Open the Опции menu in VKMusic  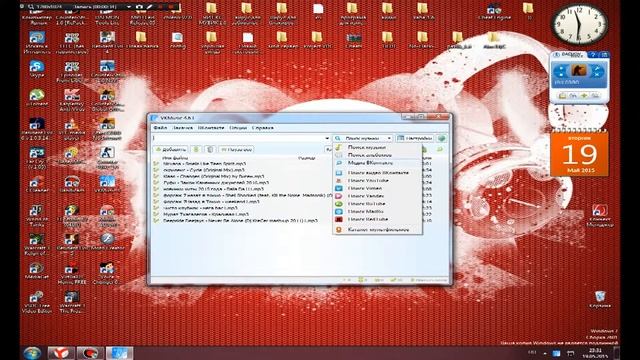238,128
